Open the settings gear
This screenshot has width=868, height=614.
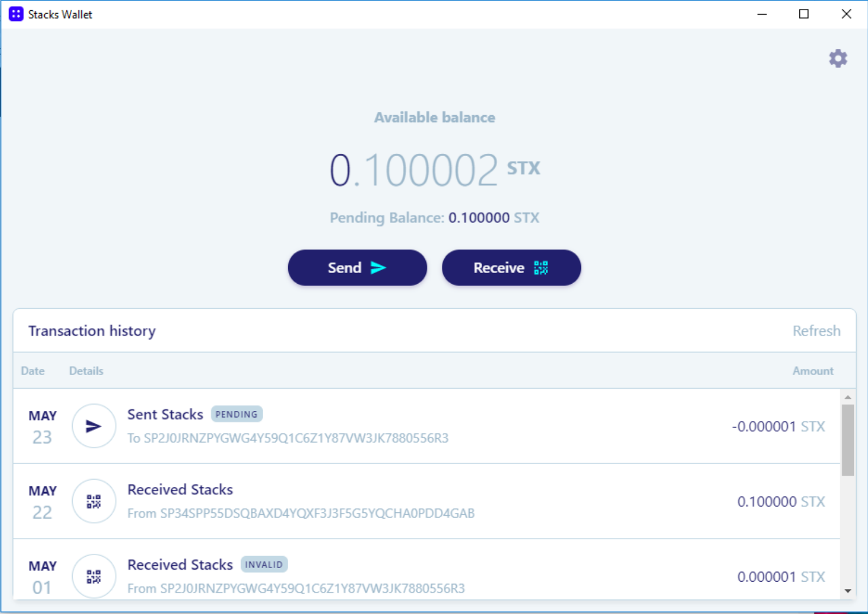(838, 58)
